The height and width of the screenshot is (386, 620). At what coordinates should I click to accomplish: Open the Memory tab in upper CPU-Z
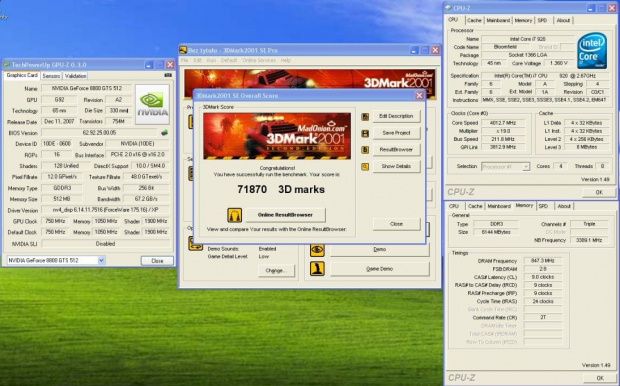pyautogui.click(x=523, y=21)
